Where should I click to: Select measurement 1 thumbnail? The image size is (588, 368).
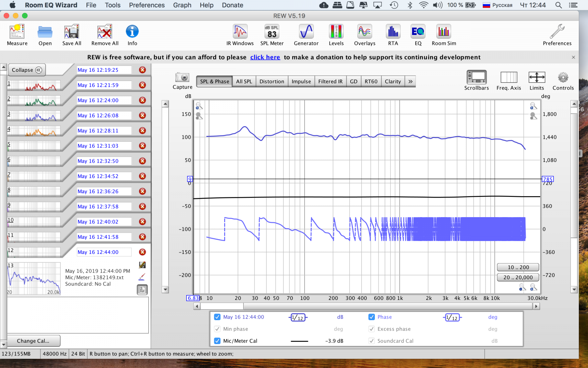34,85
